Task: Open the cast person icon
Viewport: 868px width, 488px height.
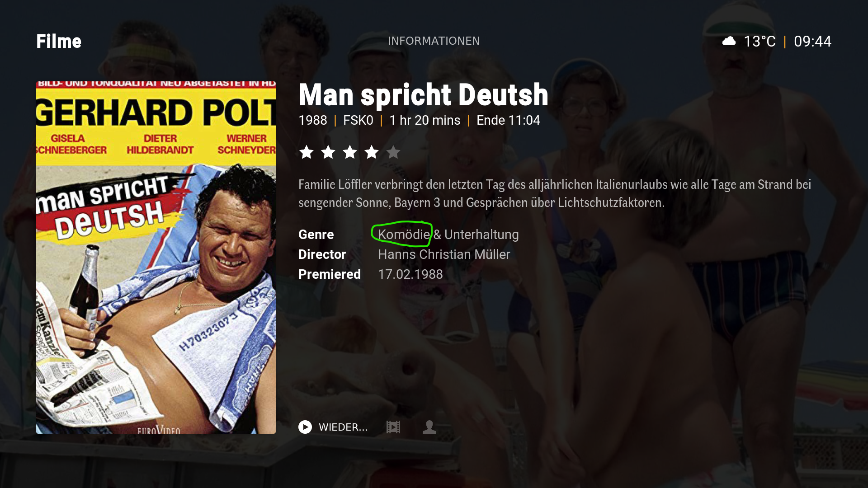Action: click(x=429, y=427)
